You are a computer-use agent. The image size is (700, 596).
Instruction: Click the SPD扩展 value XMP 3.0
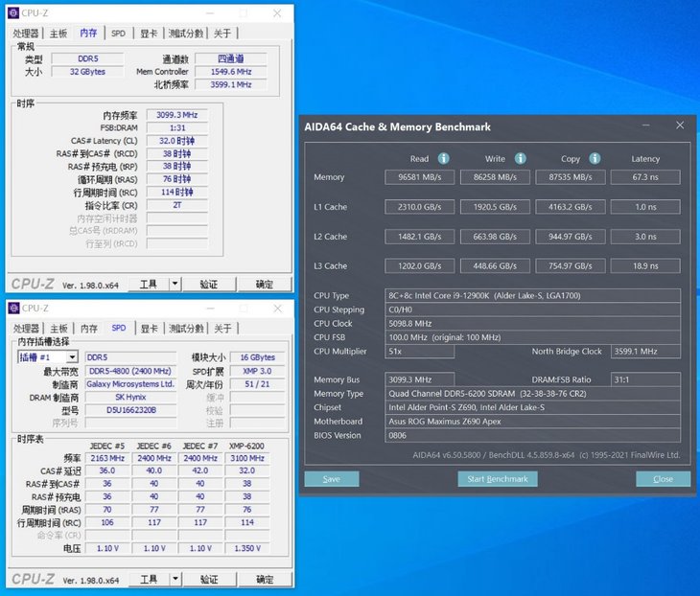pyautogui.click(x=257, y=371)
